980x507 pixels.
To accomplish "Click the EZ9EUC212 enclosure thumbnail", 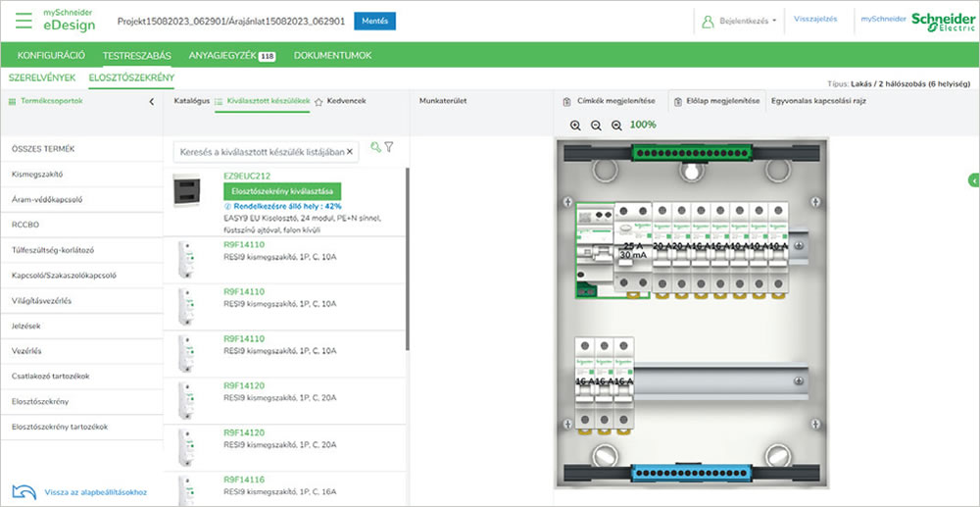I will point(186,190).
